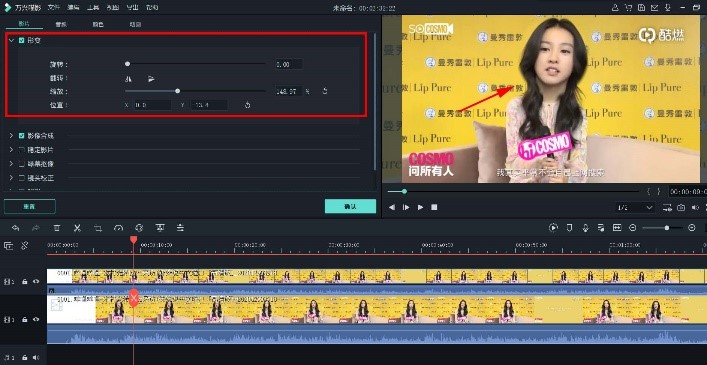Viewport: 707px width, 365px height.
Task: Open the crop tool
Action: pos(98,228)
